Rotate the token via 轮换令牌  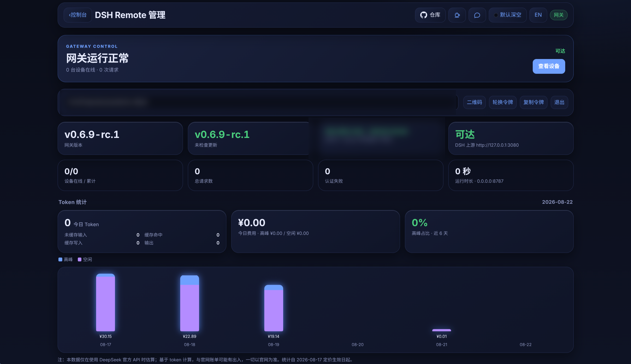(x=503, y=102)
